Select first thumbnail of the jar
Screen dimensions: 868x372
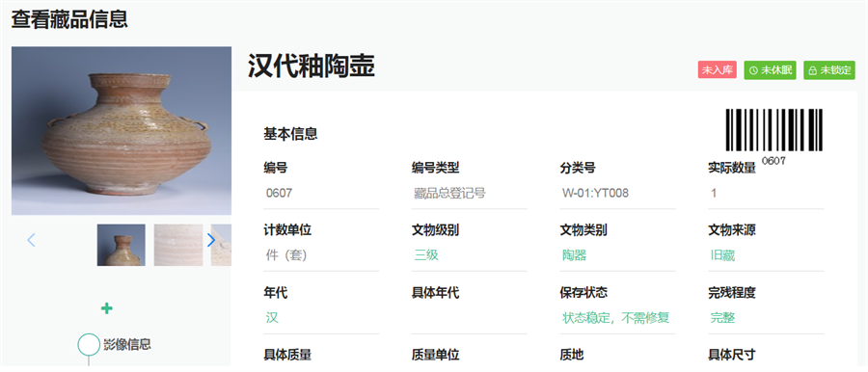122,245
